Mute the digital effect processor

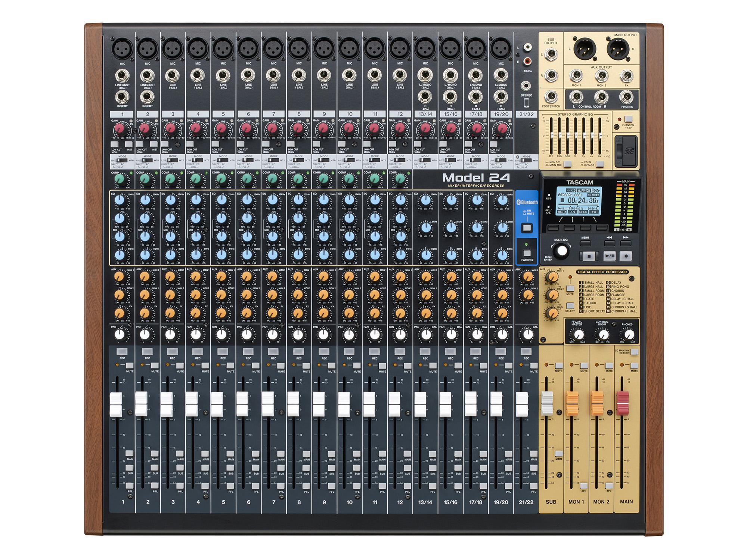point(570,288)
